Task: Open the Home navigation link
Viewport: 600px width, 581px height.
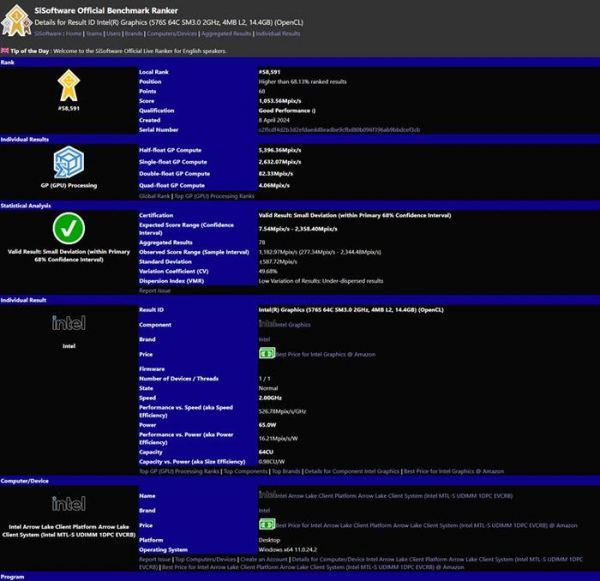Action: 75,33
